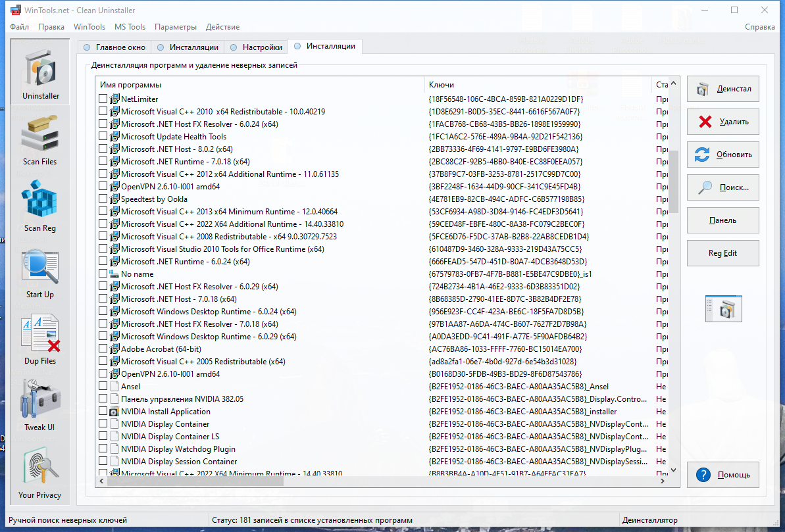Screen dimensions: 785x532
Task: Check the Speedtest by Ookla box
Action: tap(103, 199)
